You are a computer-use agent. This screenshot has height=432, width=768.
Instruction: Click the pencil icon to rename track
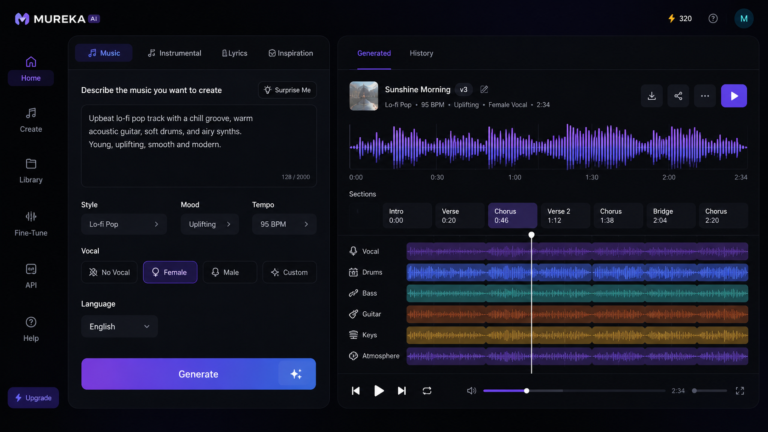click(x=484, y=89)
